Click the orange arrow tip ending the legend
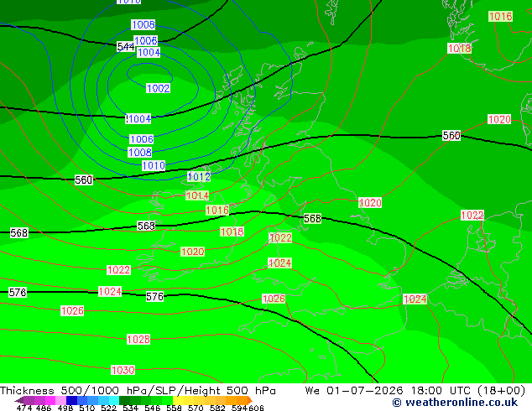This screenshot has height=411, width=532. [x=250, y=400]
